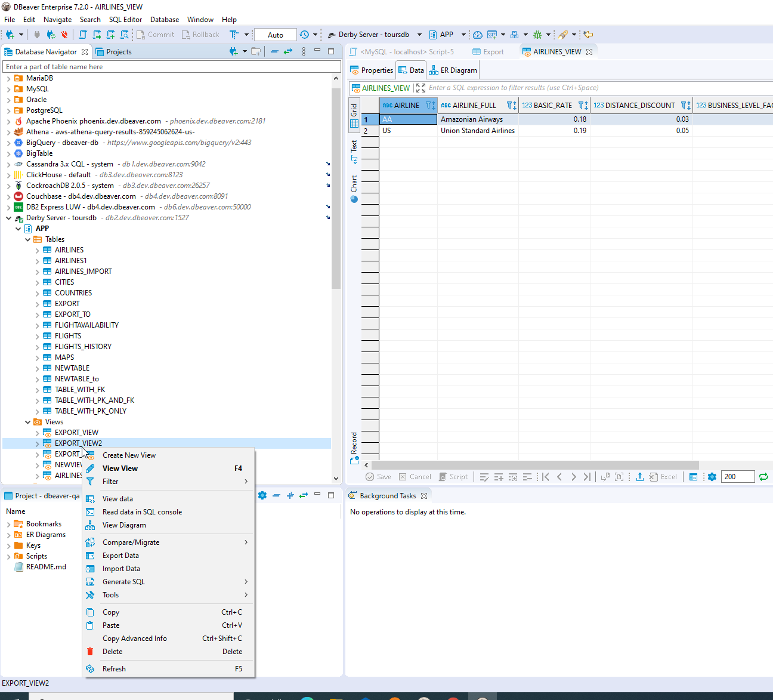Go to first page of results

[545, 477]
